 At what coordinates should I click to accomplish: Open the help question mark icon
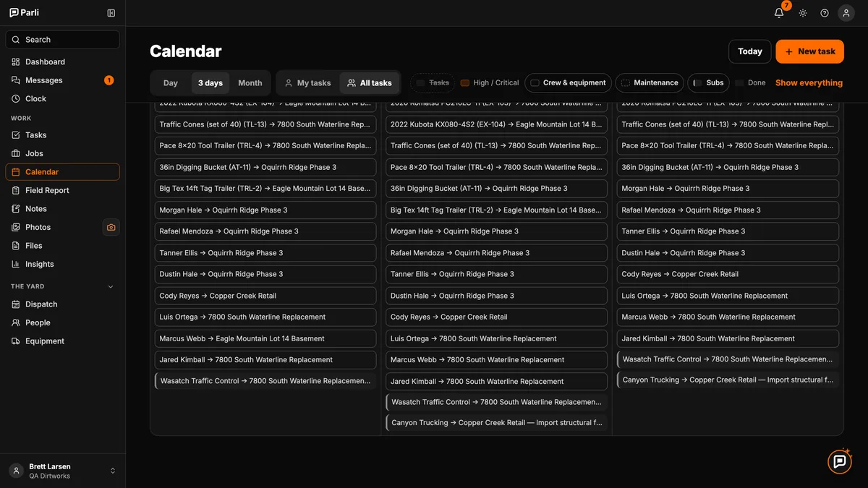point(825,13)
